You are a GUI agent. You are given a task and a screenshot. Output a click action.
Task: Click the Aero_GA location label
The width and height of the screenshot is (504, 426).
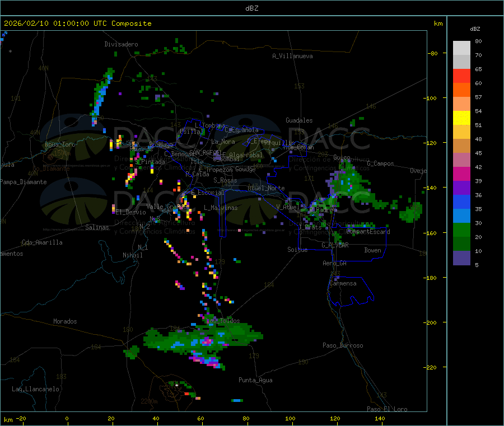pyautogui.click(x=335, y=263)
